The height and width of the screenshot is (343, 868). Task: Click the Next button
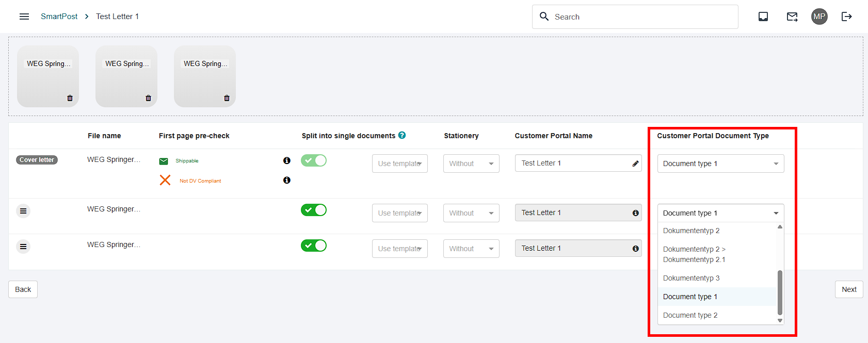(849, 289)
